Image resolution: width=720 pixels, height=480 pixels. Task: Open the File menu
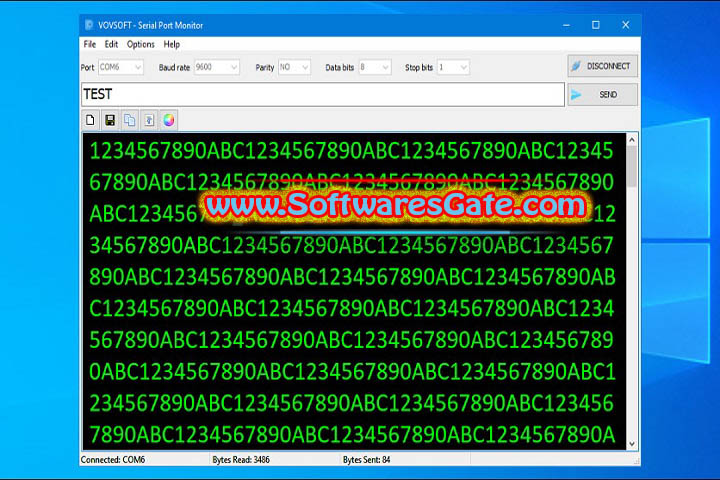90,44
